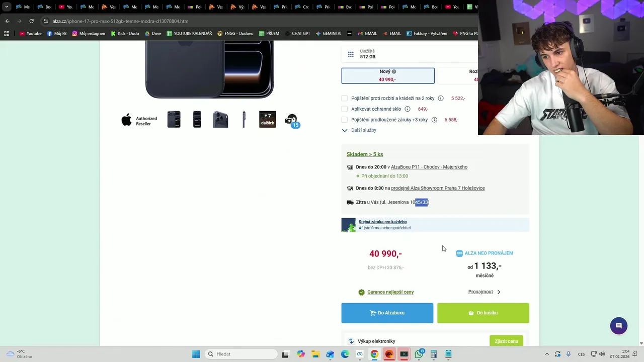
Task: Check Pojištění prodloužené záruky +3 roky
Action: point(345,120)
